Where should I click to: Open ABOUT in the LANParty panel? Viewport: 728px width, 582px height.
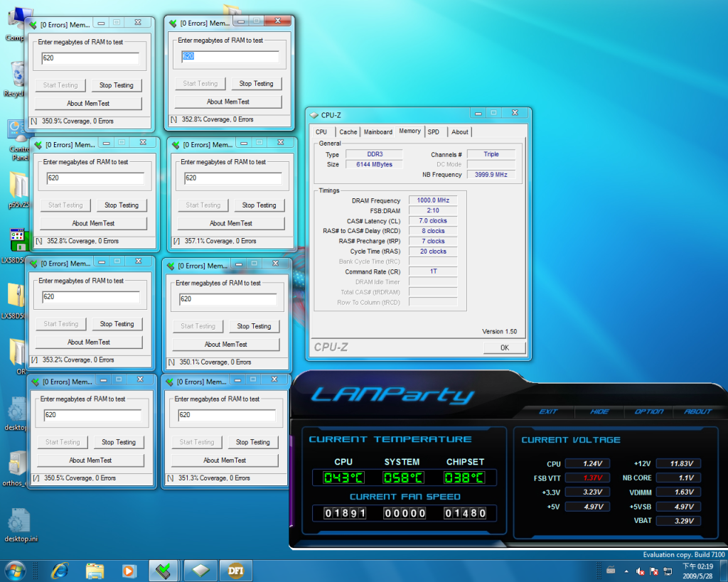[698, 411]
